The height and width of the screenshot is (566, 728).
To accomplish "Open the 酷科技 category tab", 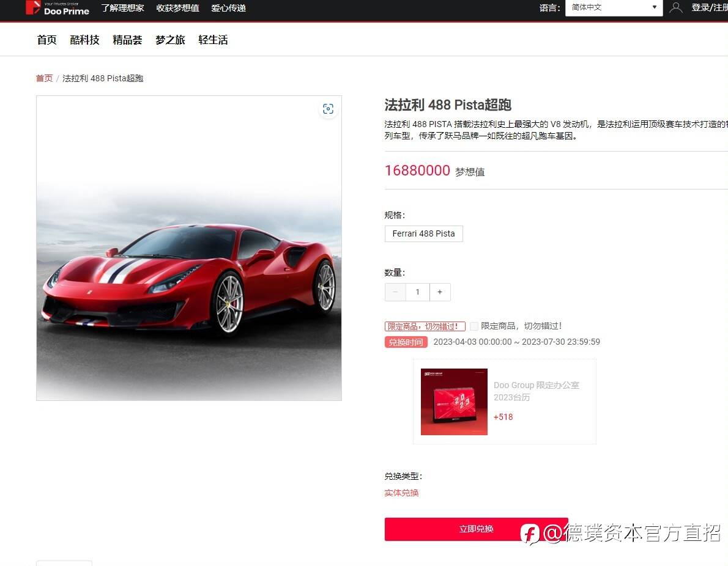I will pyautogui.click(x=84, y=40).
